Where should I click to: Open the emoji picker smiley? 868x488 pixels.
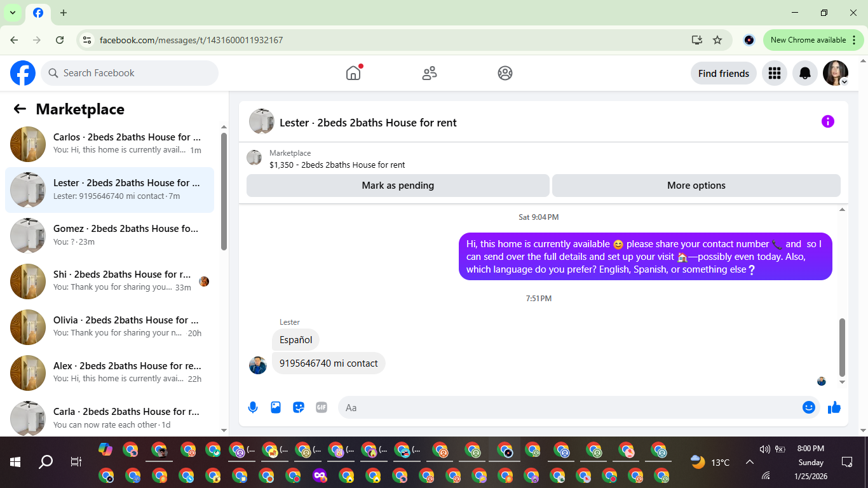pyautogui.click(x=809, y=407)
